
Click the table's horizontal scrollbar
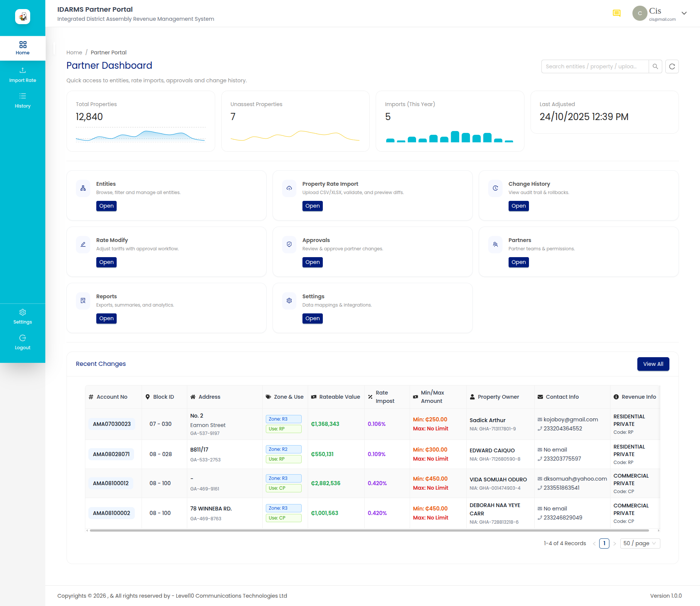coord(369,530)
